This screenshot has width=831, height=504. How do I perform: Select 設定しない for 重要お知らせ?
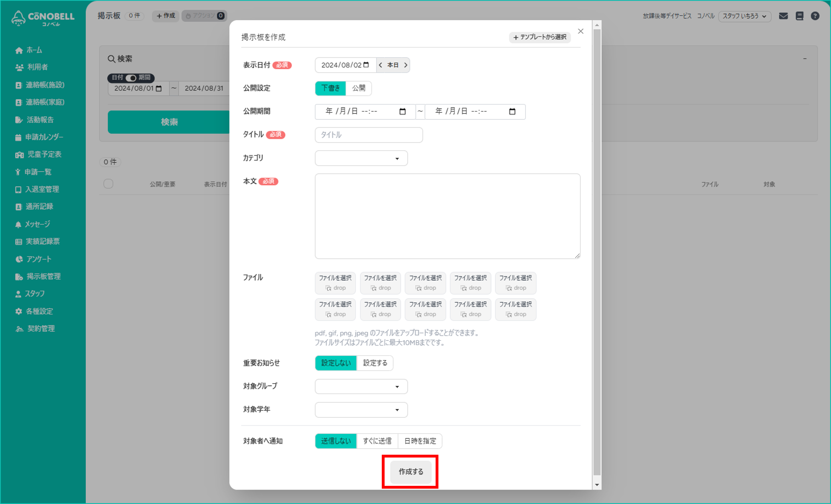click(336, 363)
